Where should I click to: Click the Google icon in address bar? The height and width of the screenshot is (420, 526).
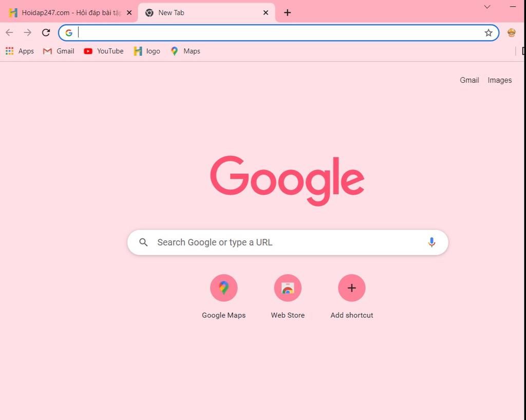[69, 32]
